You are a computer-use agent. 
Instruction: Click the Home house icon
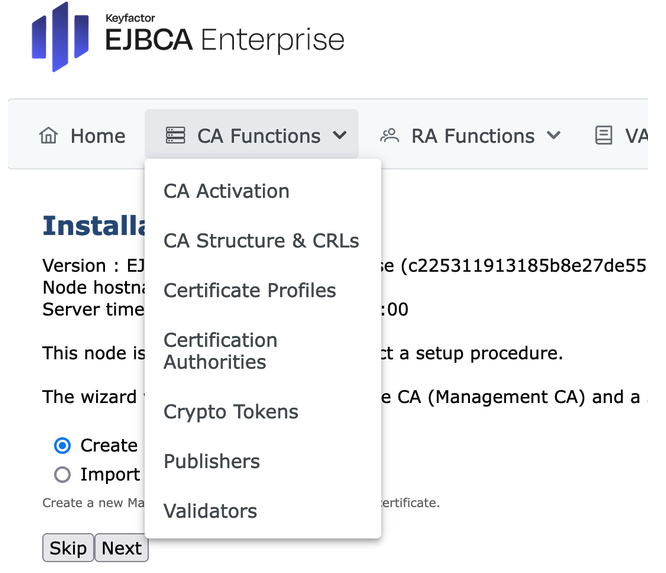pyautogui.click(x=48, y=136)
